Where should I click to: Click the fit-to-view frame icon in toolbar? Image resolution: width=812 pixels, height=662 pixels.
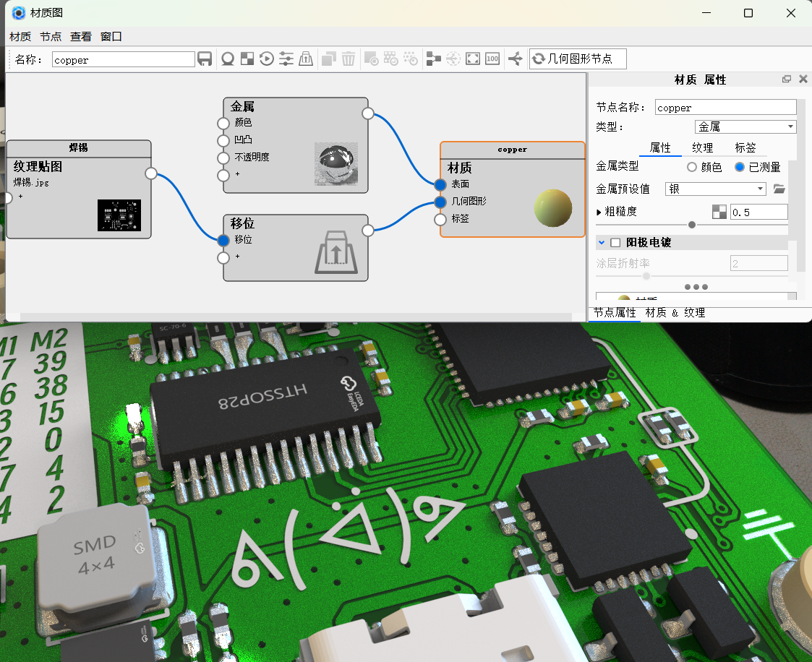pos(473,59)
